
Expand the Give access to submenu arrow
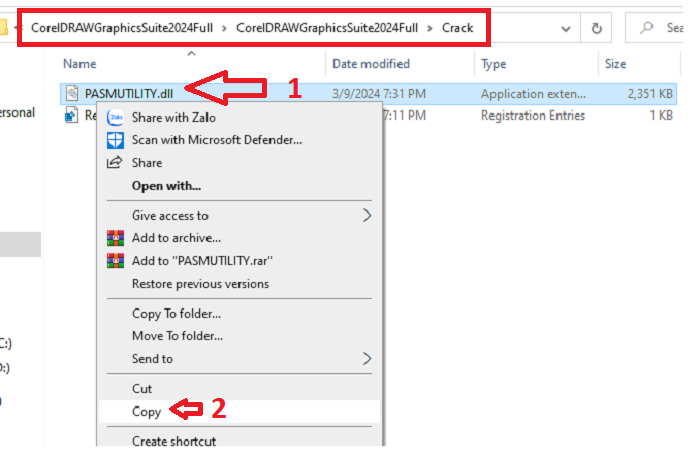click(x=367, y=216)
